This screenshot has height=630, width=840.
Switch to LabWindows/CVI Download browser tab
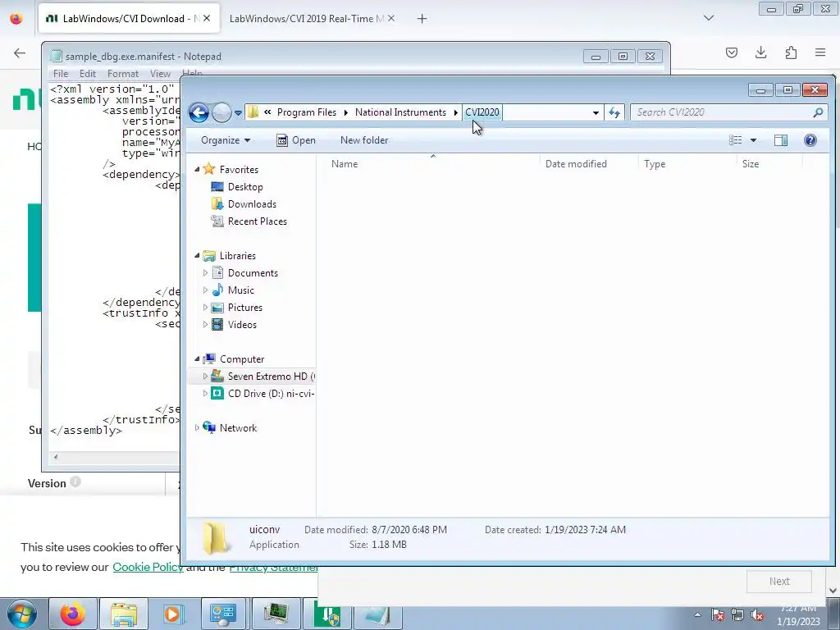[x=129, y=18]
